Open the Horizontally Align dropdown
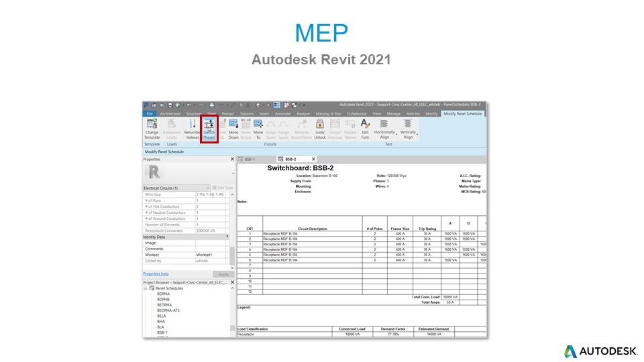 385,129
